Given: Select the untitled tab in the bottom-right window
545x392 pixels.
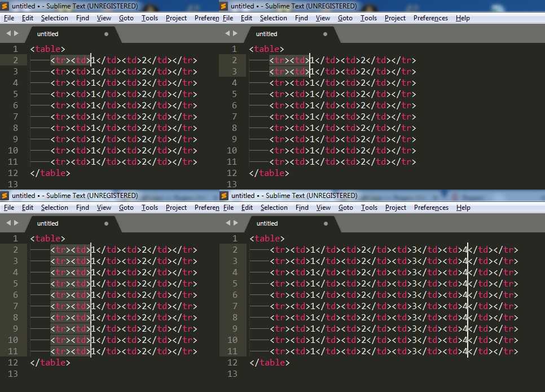Looking at the screenshot, I should (267, 223).
